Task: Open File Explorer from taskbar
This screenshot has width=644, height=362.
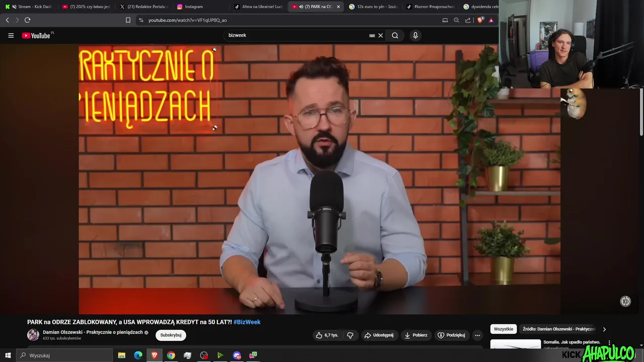Action: [122, 355]
